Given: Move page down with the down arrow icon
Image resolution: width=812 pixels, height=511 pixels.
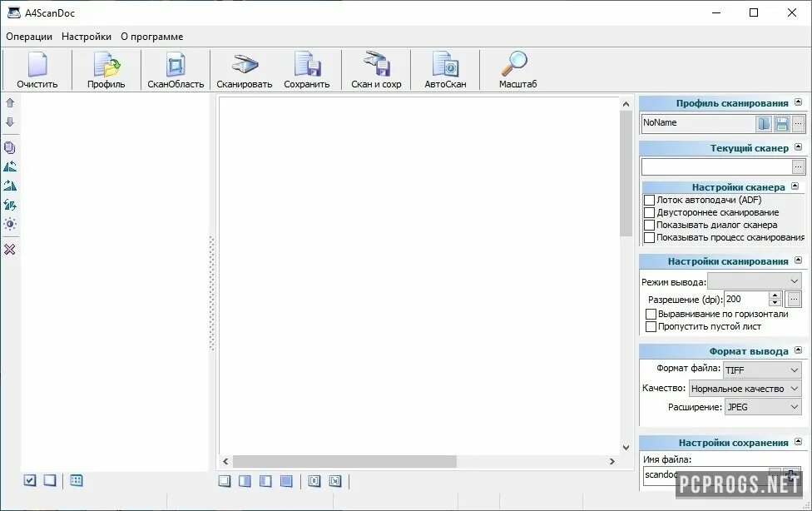Looking at the screenshot, I should pyautogui.click(x=10, y=122).
